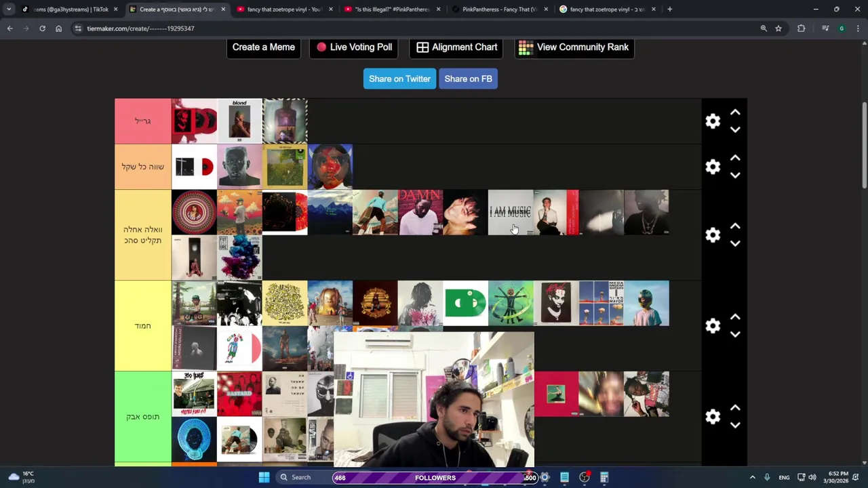Close the Create a tier list tab
The width and height of the screenshot is (868, 488).
(x=223, y=9)
